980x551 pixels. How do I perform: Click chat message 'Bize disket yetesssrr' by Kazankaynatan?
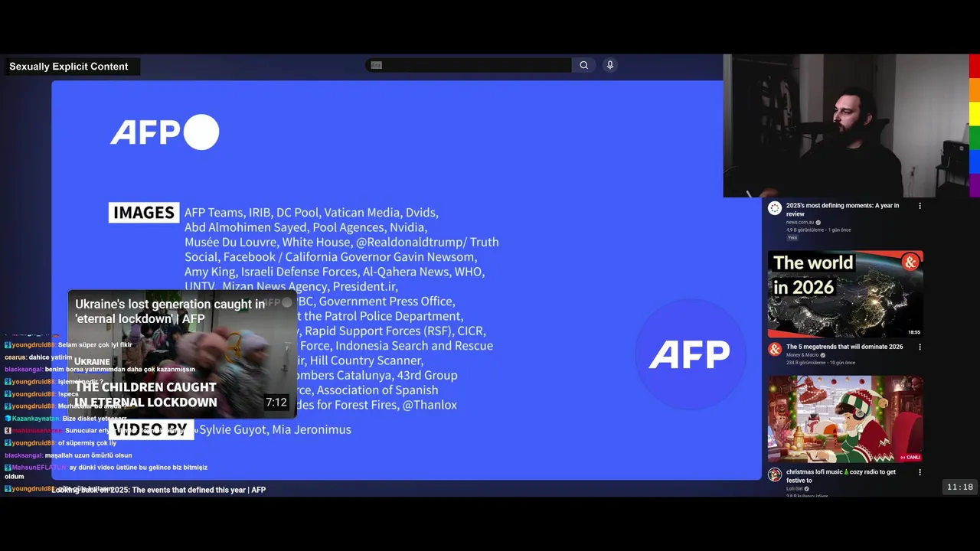coord(94,419)
